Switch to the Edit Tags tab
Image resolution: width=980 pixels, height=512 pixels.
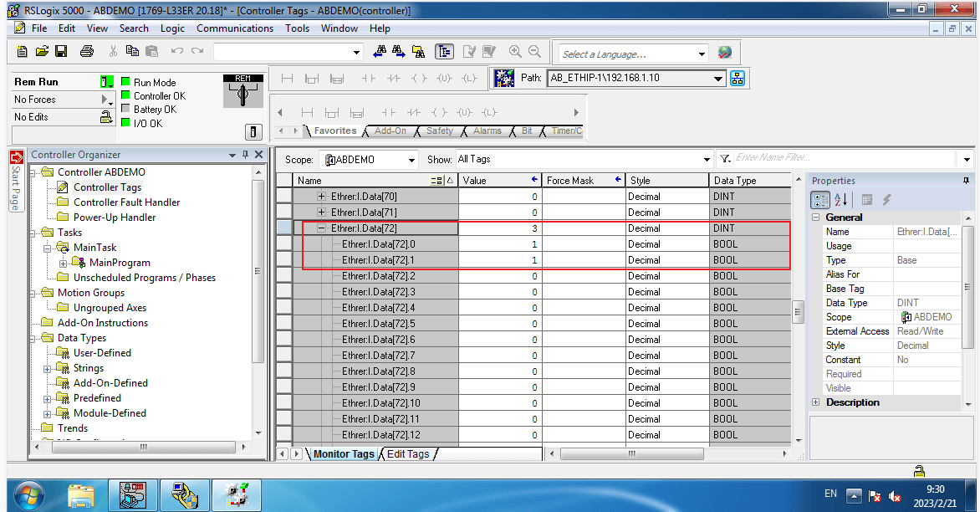(x=407, y=454)
